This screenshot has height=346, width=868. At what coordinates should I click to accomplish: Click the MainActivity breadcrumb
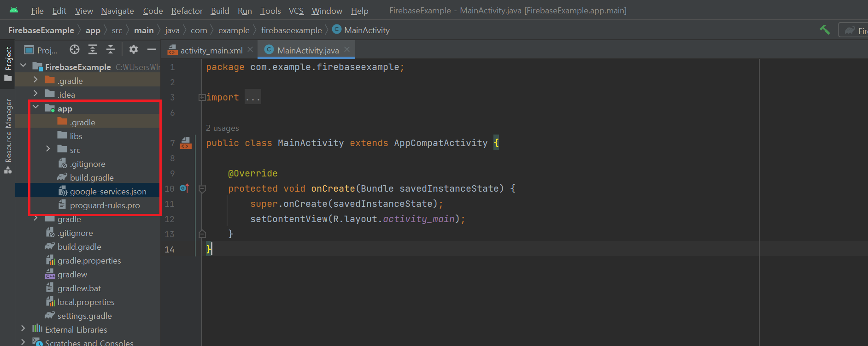[x=361, y=30]
